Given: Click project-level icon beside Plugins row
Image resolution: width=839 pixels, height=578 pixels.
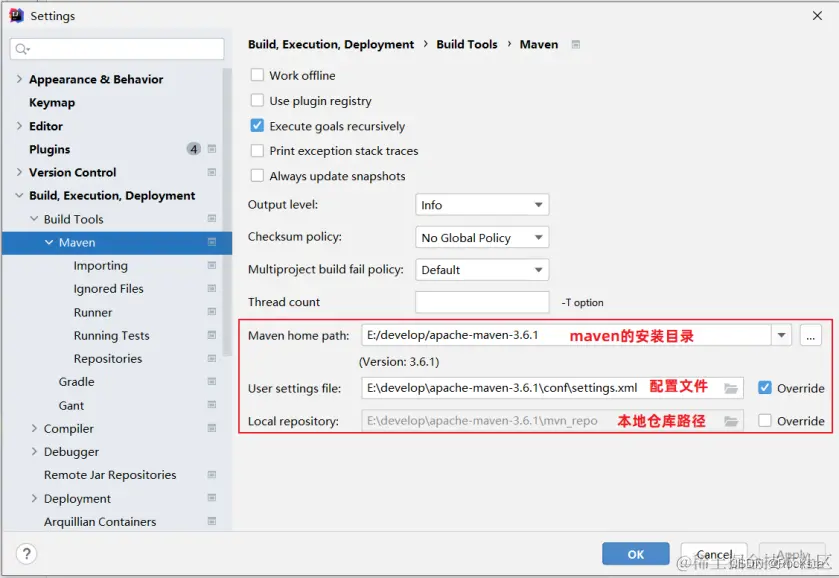Looking at the screenshot, I should point(212,149).
